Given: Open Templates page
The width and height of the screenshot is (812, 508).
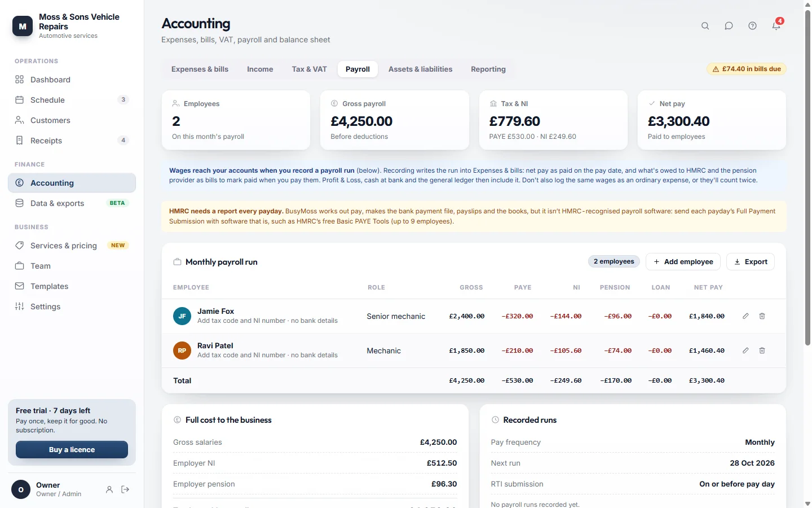Looking at the screenshot, I should [72, 286].
